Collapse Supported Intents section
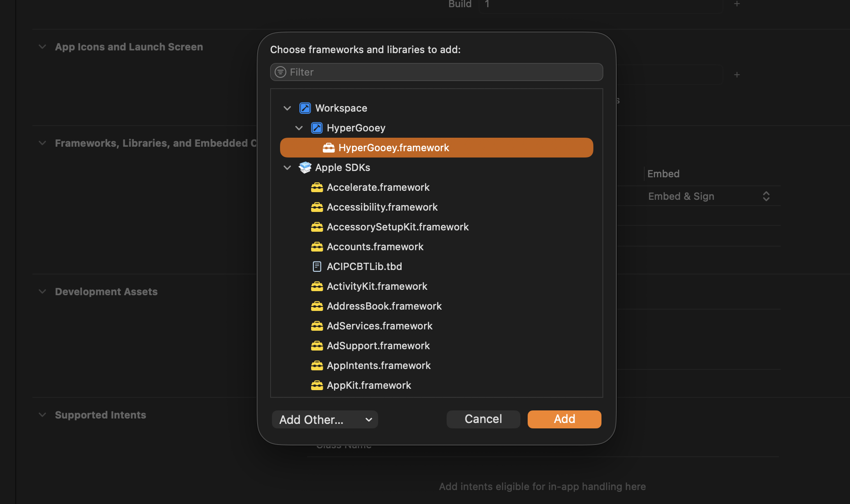 42,415
